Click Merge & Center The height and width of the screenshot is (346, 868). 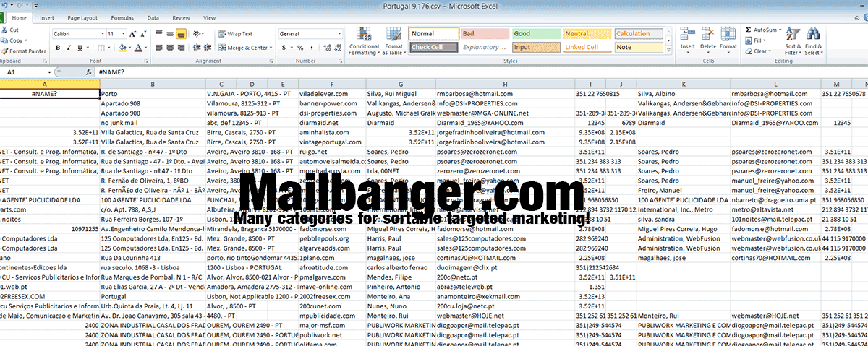244,48
